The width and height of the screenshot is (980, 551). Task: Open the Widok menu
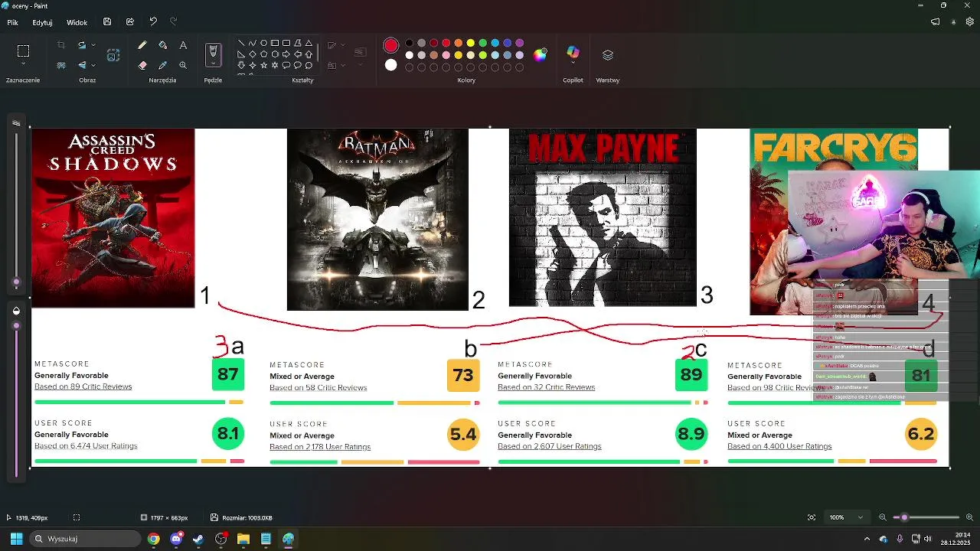click(77, 23)
